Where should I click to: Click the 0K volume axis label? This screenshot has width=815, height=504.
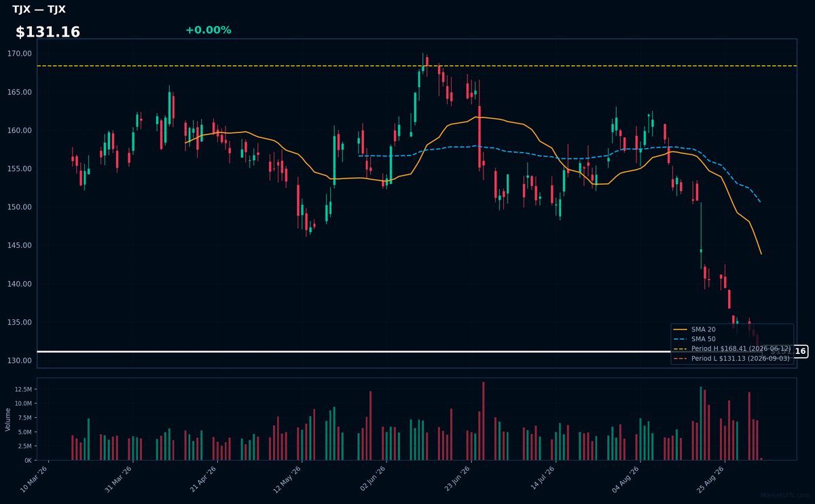point(28,461)
